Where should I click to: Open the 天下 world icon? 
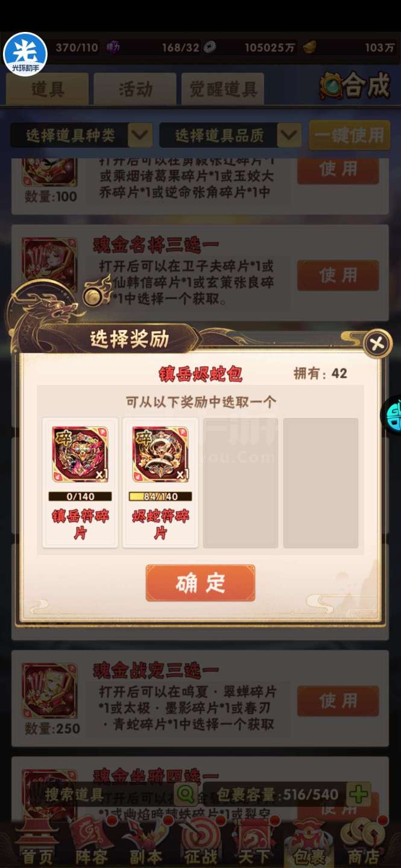254,842
